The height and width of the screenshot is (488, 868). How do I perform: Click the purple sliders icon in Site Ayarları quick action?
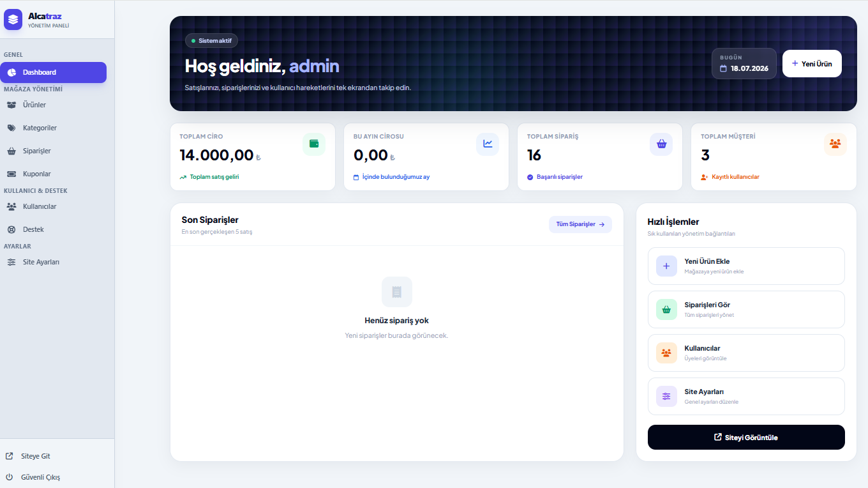(x=666, y=396)
